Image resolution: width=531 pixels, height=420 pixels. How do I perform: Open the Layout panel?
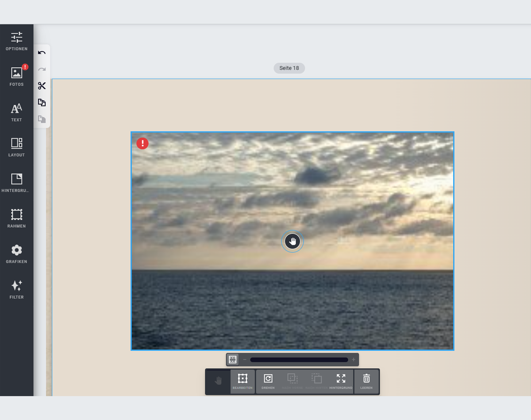pyautogui.click(x=16, y=148)
